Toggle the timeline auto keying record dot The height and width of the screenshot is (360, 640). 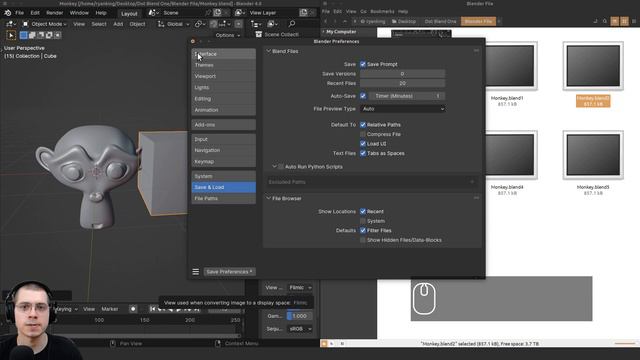click(x=133, y=309)
